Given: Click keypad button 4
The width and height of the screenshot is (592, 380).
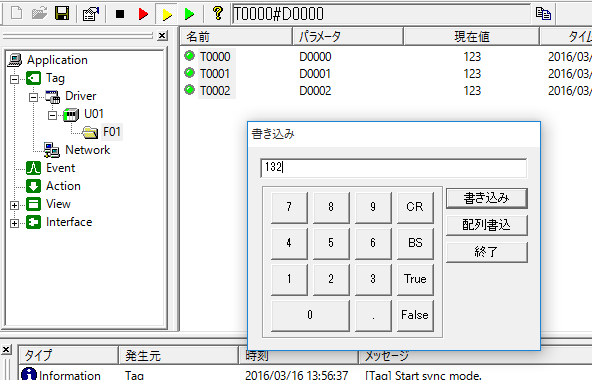Looking at the screenshot, I should 289,243.
